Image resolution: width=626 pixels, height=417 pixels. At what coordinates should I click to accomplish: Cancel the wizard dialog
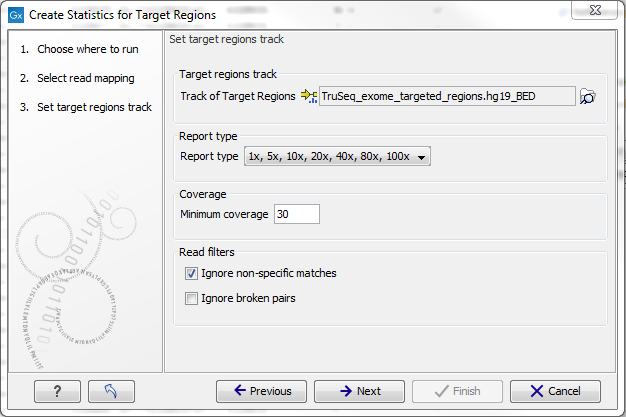(553, 391)
